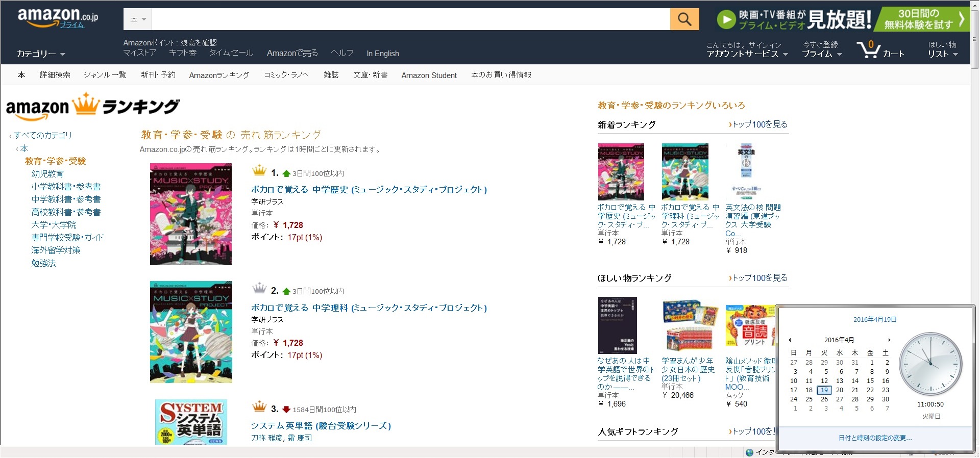Open コミック・ラノベ nav item
The image size is (980, 458).
[x=286, y=75]
